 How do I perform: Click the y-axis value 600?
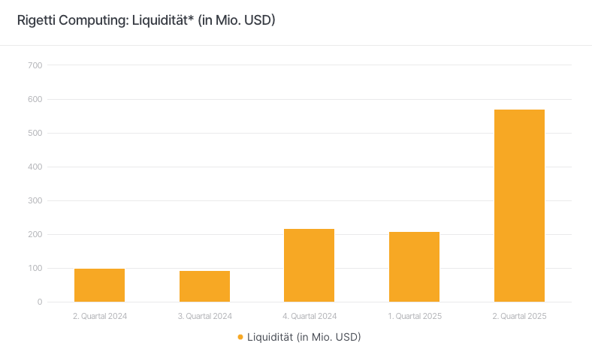point(35,99)
